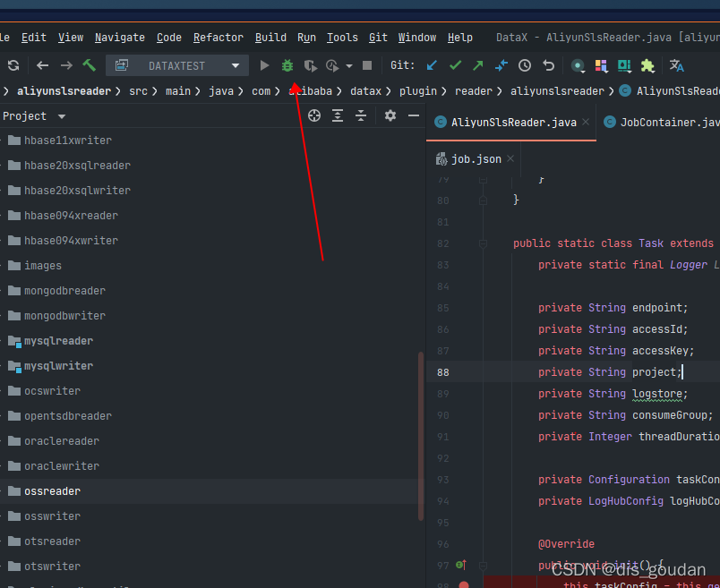Close the AliyunSlsReader.java tab
Image resolution: width=720 pixels, height=588 pixels.
click(586, 122)
